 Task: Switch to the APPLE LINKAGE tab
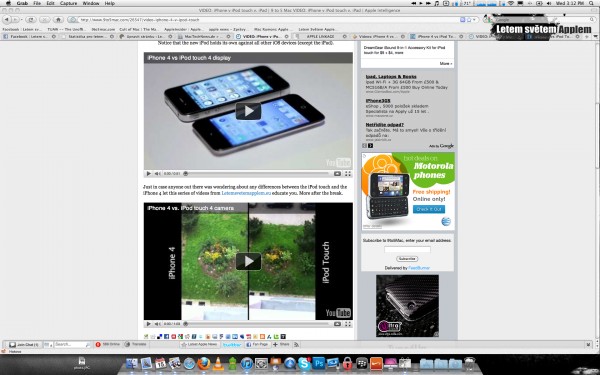click(320, 36)
